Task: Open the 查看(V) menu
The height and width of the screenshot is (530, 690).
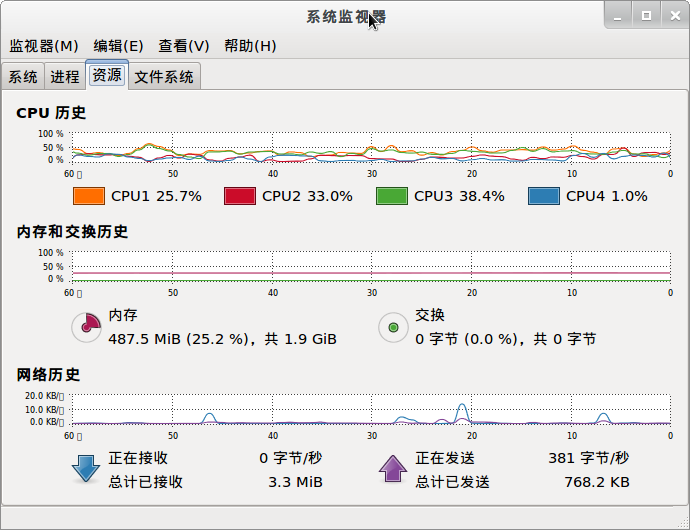Action: click(x=184, y=46)
